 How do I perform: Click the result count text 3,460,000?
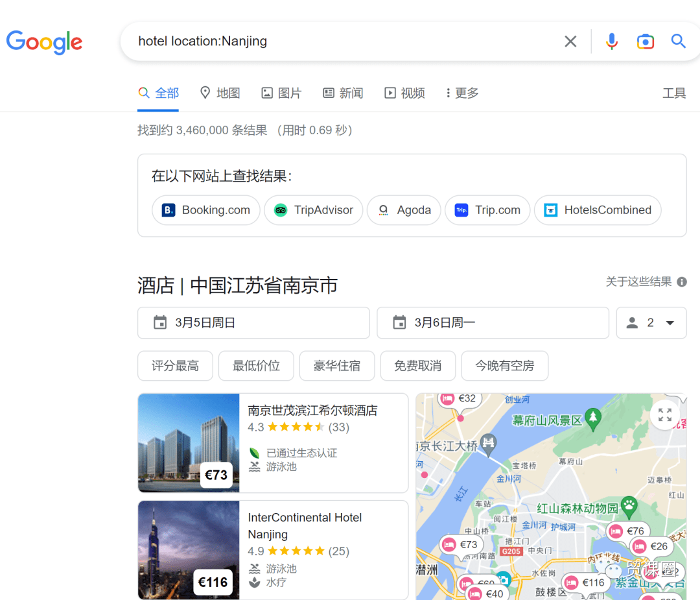(203, 130)
